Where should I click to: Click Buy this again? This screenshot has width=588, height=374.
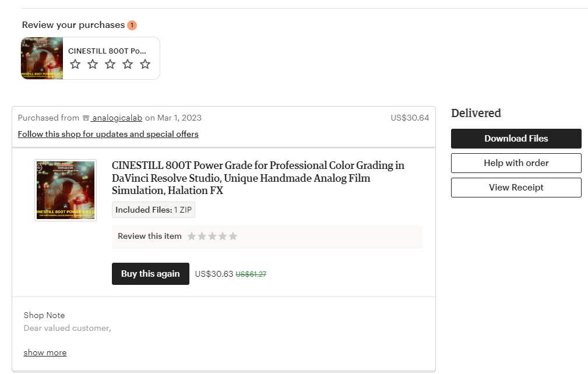(150, 274)
